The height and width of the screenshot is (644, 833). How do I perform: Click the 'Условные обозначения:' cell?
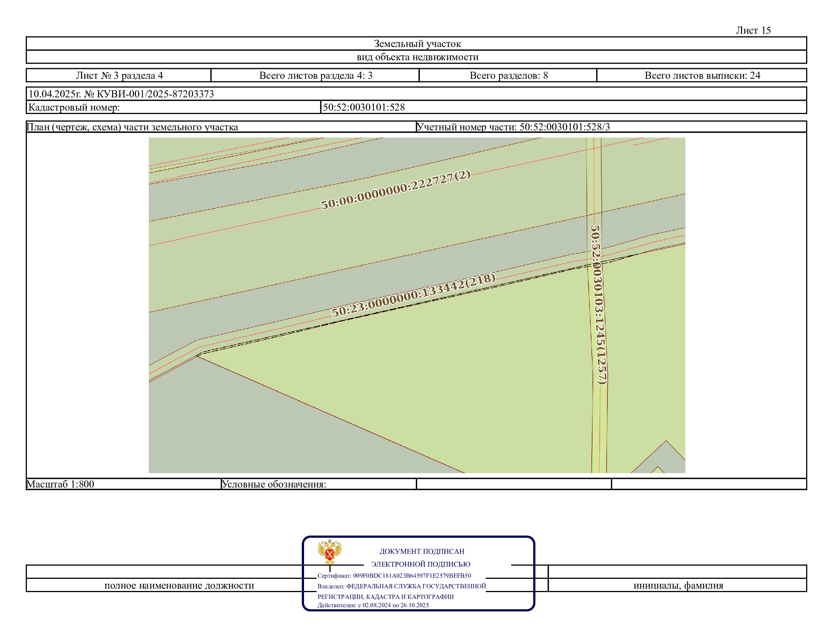[273, 485]
